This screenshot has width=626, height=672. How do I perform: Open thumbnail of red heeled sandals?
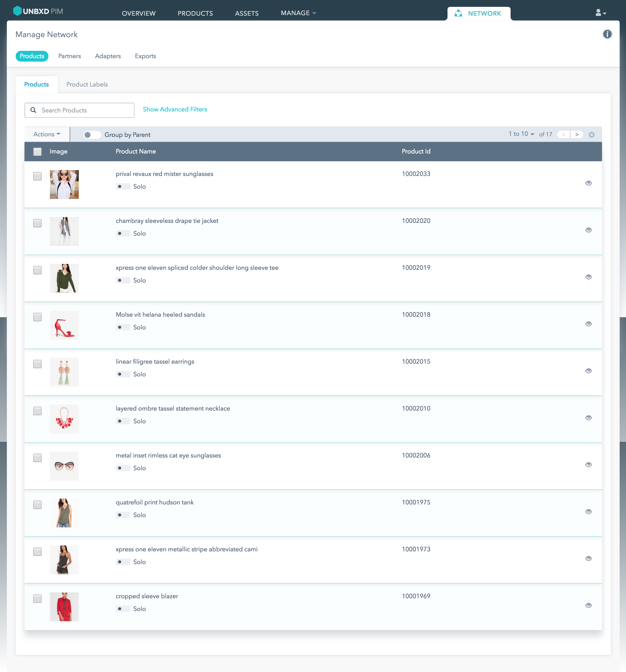(64, 325)
